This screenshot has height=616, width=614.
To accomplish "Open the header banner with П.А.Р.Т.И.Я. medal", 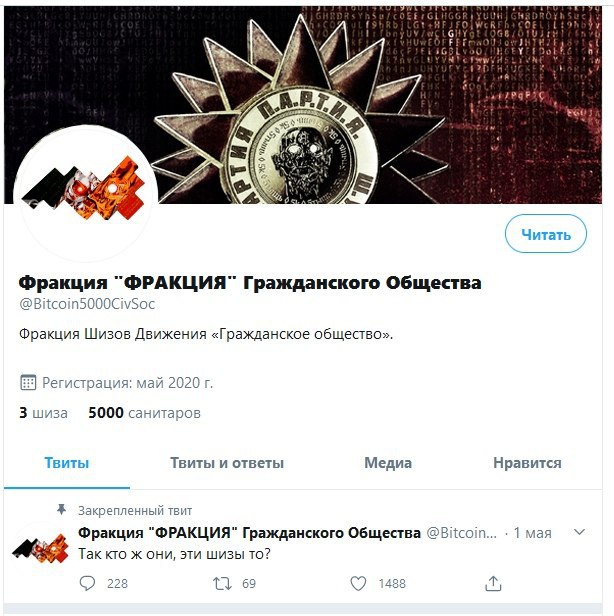I will [x=303, y=105].
